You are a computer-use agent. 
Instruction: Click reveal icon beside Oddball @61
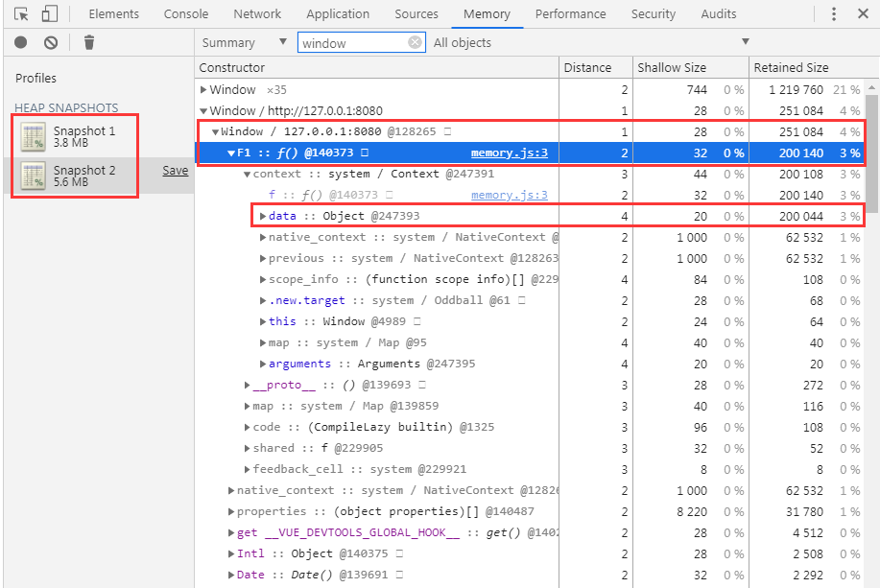[x=521, y=300]
